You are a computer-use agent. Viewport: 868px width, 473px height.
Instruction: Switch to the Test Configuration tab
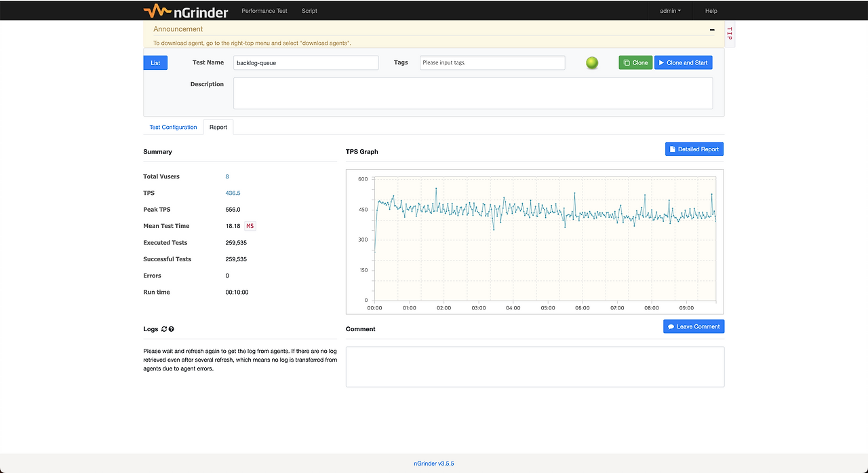pos(173,127)
